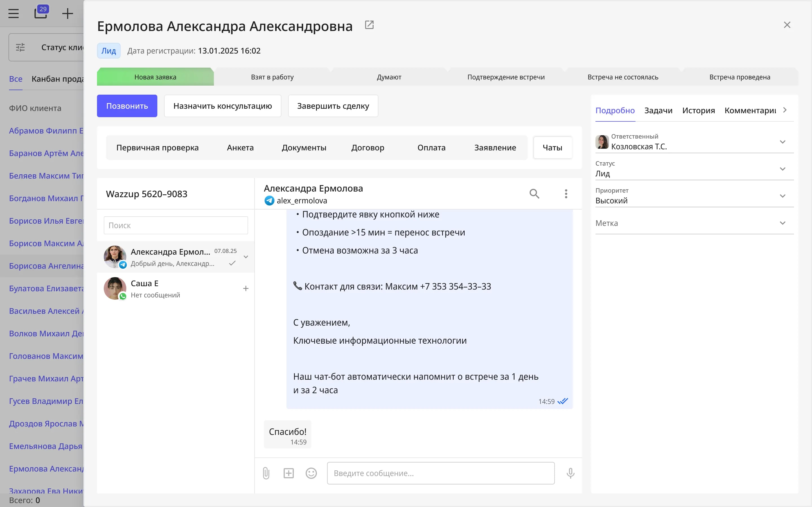Open the emoji picker smiley icon

coord(311,473)
